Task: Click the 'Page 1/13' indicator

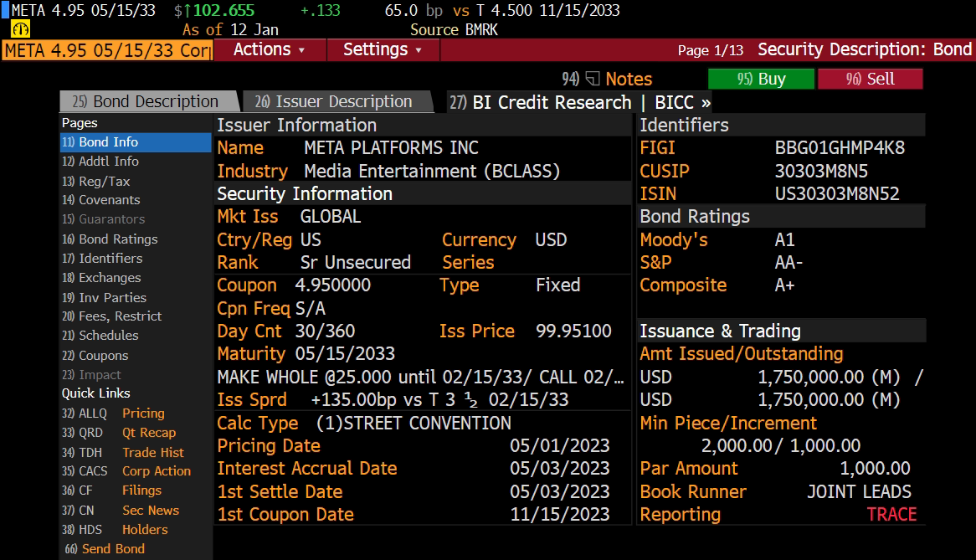Action: coord(710,50)
